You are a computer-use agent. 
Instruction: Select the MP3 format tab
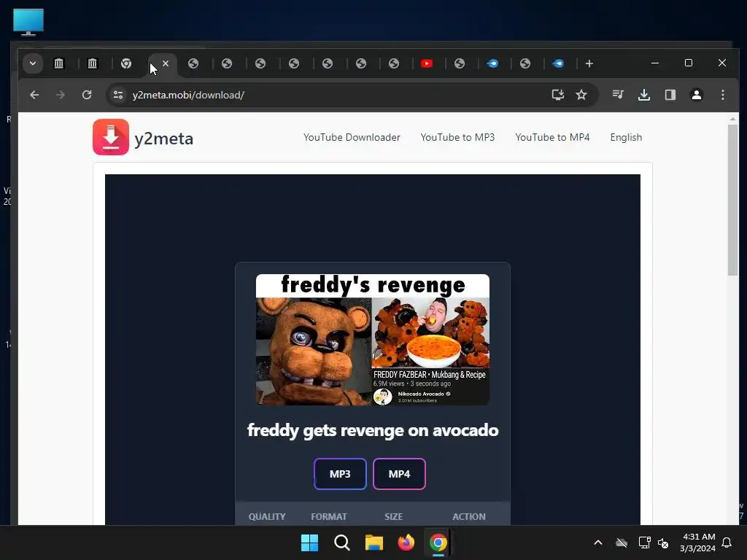(340, 474)
